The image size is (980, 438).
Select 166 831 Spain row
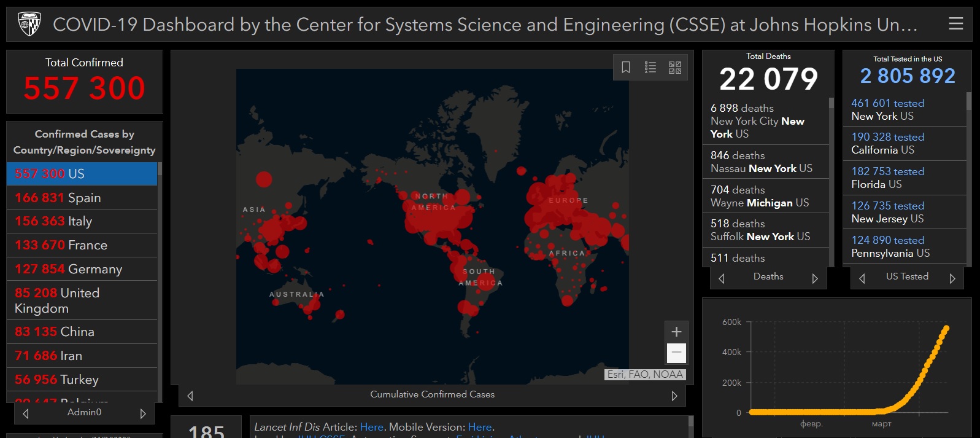pos(82,198)
